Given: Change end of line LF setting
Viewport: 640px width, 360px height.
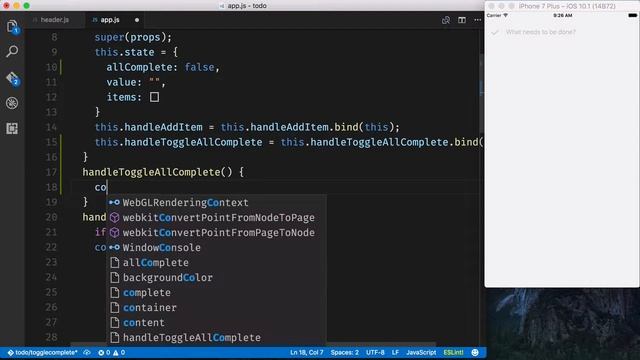Looking at the screenshot, I should (395, 352).
